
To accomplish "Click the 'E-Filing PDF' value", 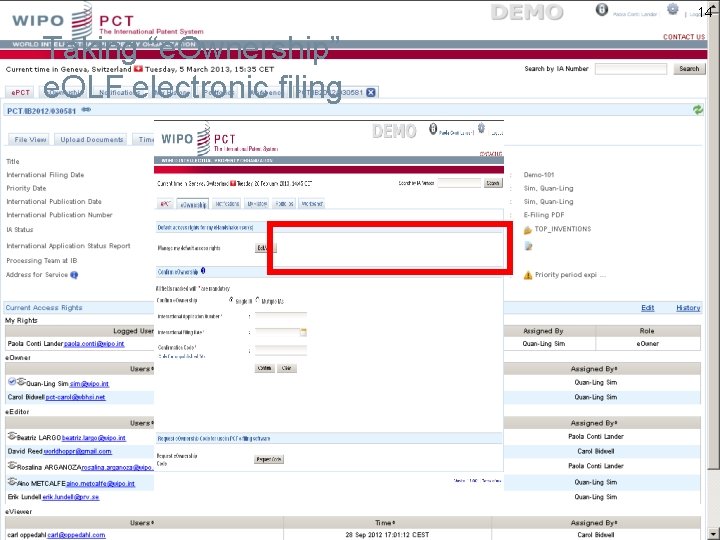I will tap(544, 215).
